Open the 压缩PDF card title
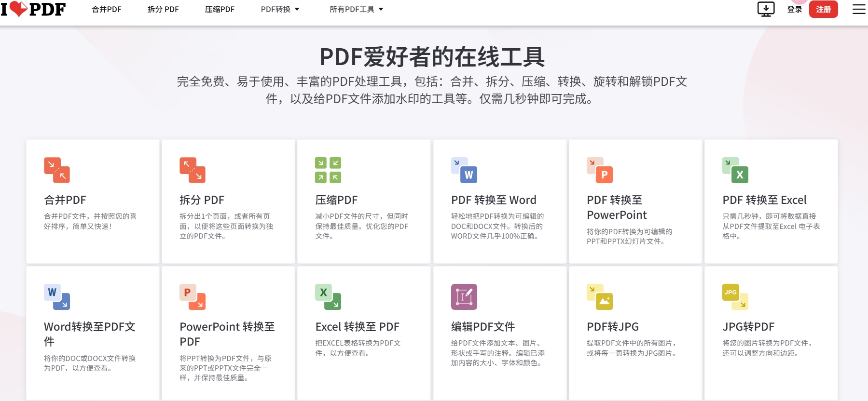This screenshot has width=868, height=401. point(336,200)
